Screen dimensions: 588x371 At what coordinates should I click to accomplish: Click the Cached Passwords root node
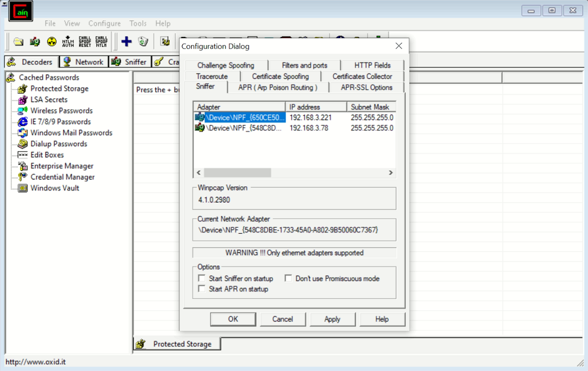tap(49, 78)
